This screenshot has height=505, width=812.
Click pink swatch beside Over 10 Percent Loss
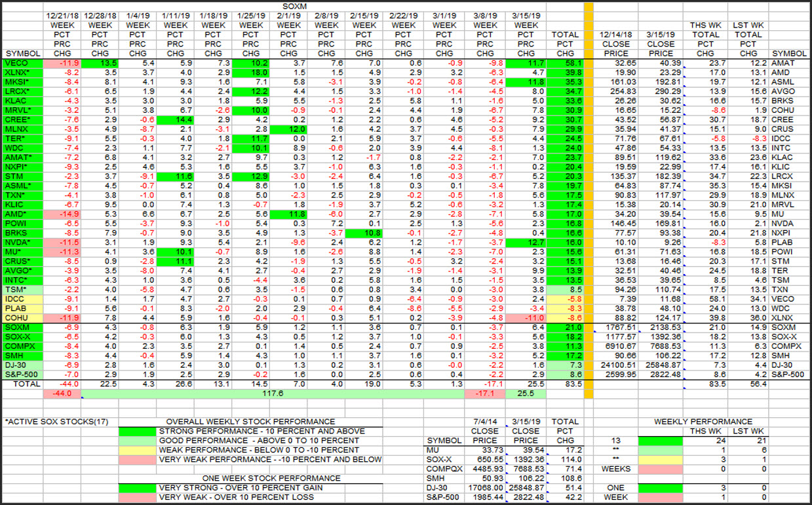tap(138, 497)
